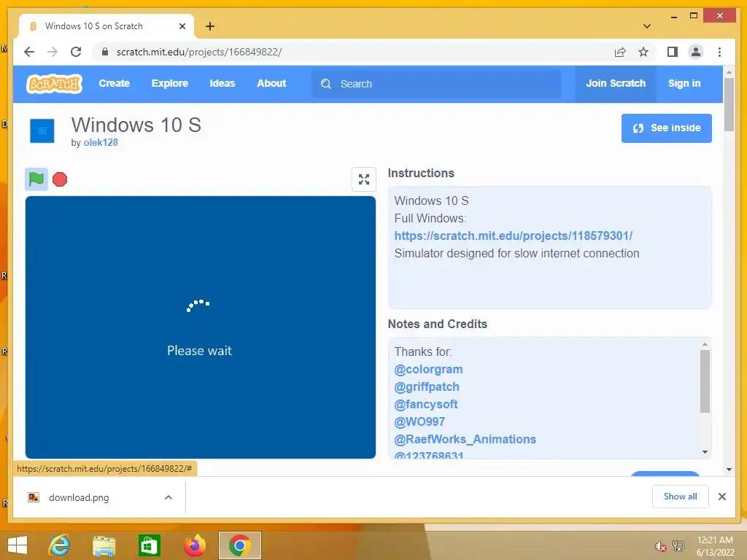Open the Chrome profile menu

coord(695,52)
